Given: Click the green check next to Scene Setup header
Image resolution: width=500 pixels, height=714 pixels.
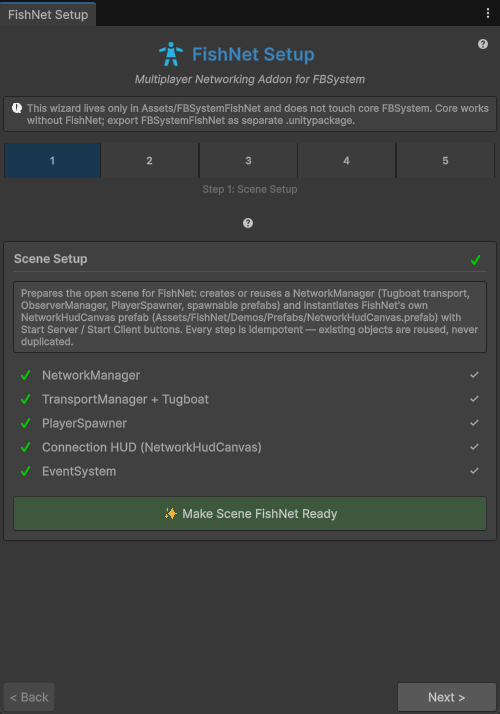Looking at the screenshot, I should tap(475, 260).
